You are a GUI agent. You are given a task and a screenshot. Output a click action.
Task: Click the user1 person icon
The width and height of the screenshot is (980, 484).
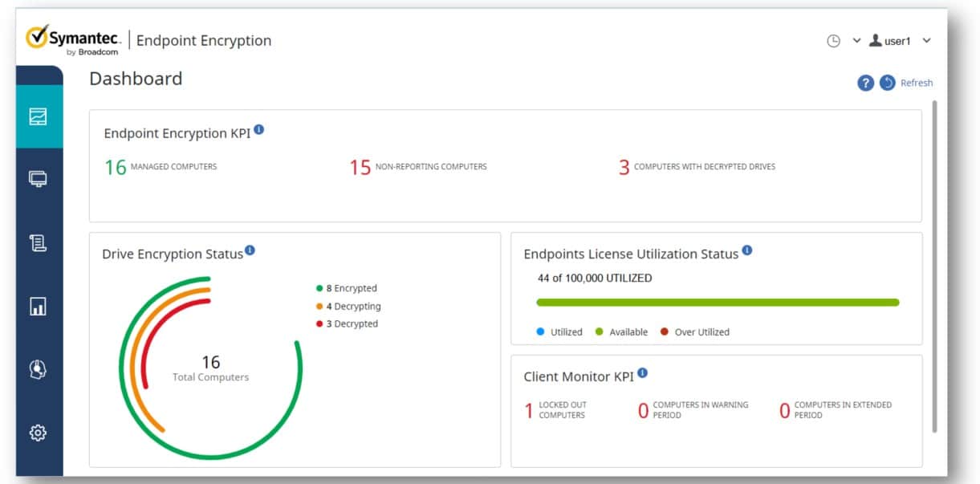876,40
